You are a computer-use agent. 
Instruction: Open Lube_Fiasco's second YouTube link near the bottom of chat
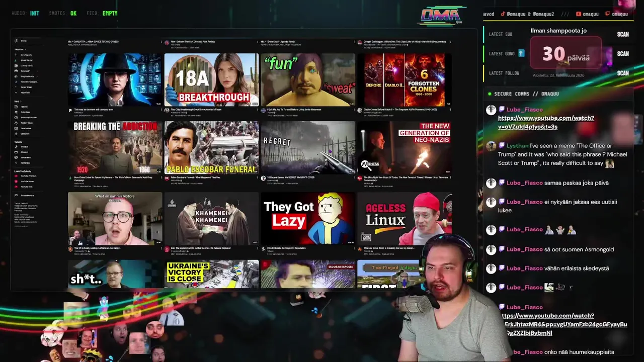(563, 324)
